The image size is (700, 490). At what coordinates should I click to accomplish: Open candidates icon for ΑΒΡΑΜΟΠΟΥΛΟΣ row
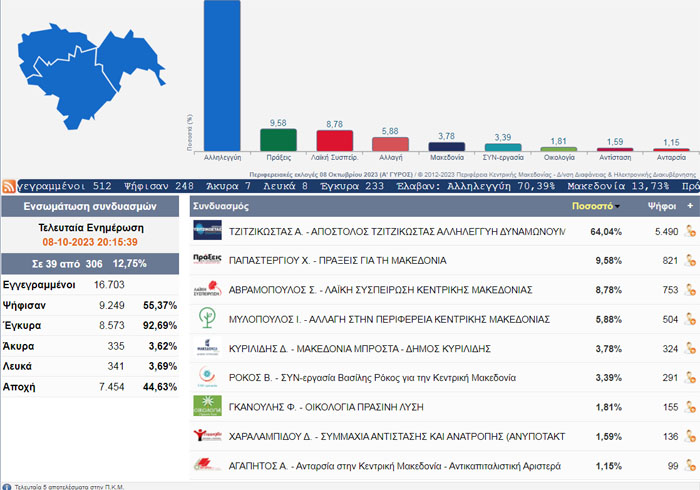[689, 290]
